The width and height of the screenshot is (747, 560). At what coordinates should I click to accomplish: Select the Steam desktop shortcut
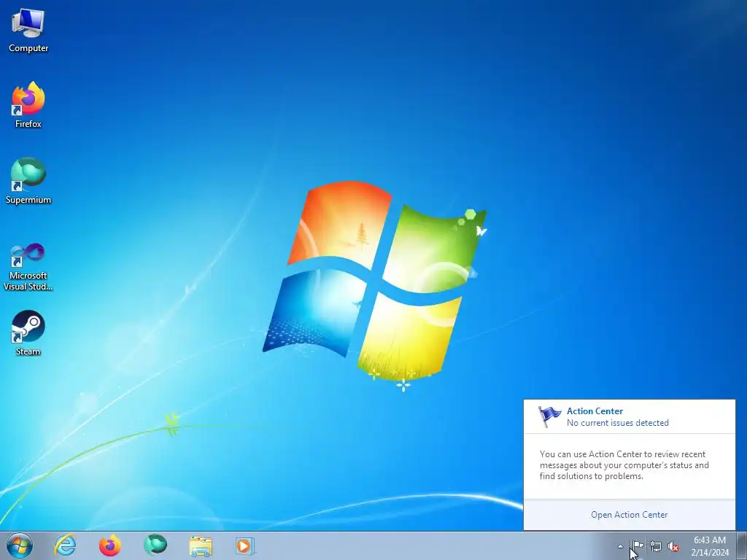click(x=28, y=333)
